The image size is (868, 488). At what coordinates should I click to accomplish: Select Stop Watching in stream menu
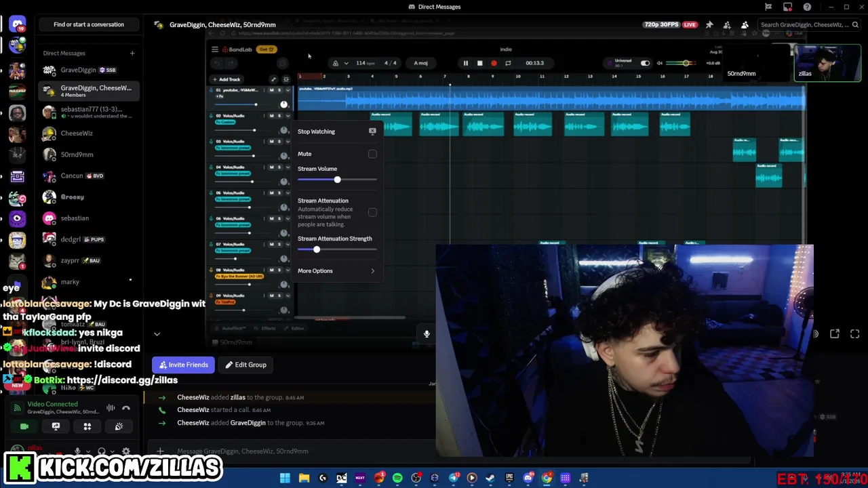[x=336, y=131]
